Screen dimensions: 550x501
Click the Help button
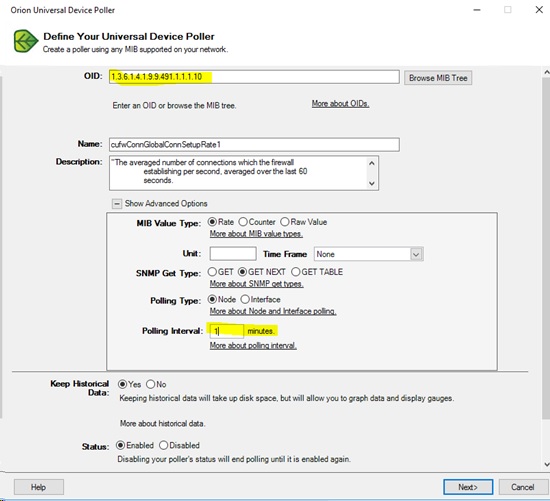[x=39, y=487]
